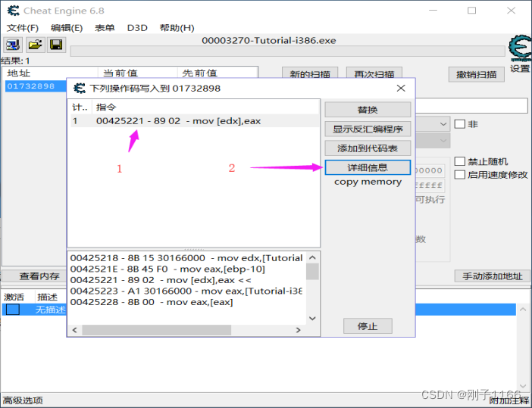Open the process selector computer icon
532x408 pixels.
click(x=13, y=45)
